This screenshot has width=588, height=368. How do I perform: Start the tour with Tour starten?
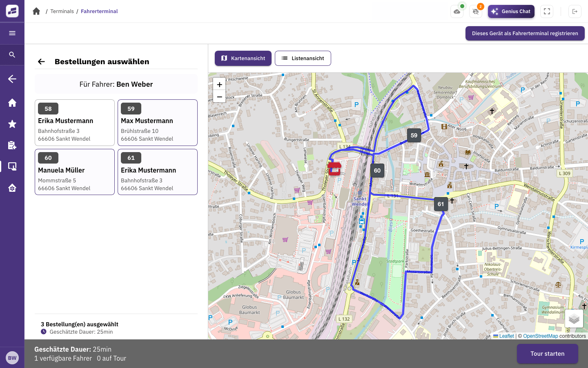[548, 354]
